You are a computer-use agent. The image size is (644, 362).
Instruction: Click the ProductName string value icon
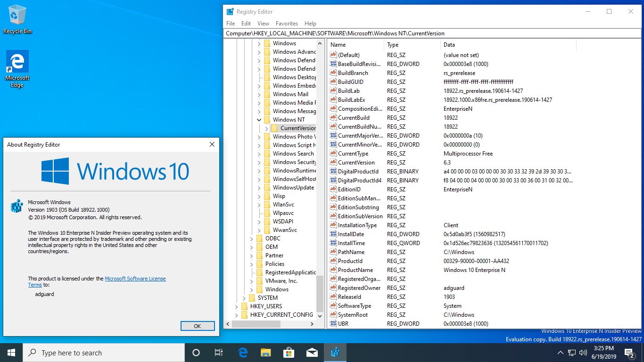pyautogui.click(x=333, y=270)
